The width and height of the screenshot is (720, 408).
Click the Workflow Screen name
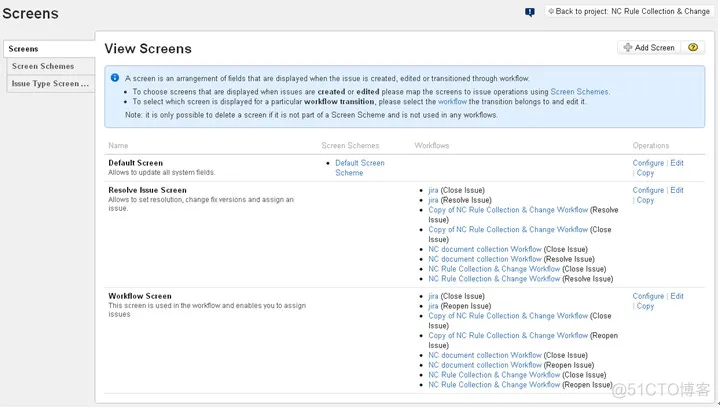[140, 296]
